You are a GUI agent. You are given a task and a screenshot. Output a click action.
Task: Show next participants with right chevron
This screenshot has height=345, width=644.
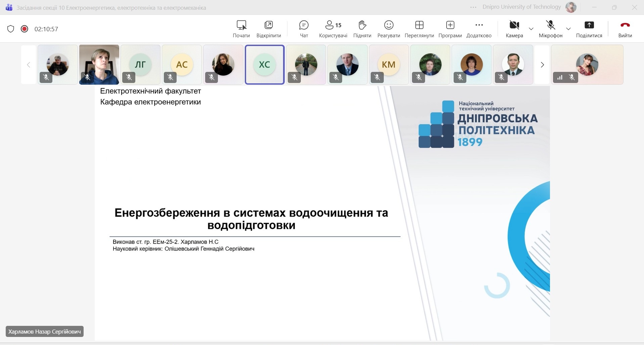tap(542, 65)
